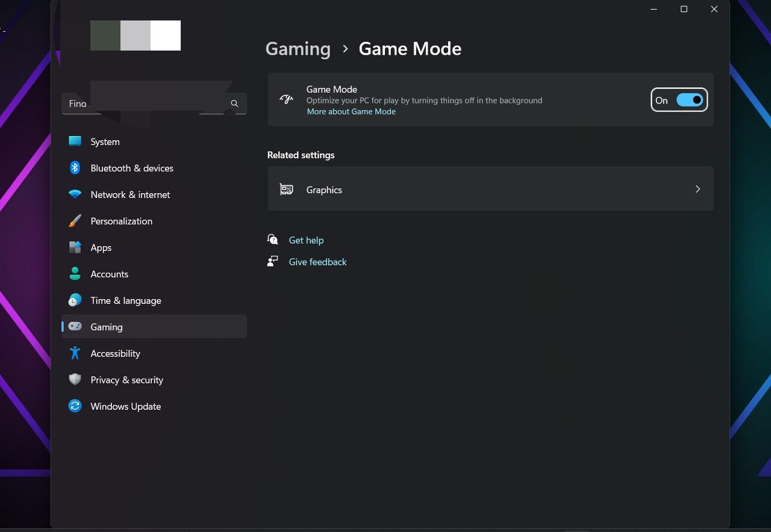
Task: Click the Get help link
Action: [x=306, y=240]
